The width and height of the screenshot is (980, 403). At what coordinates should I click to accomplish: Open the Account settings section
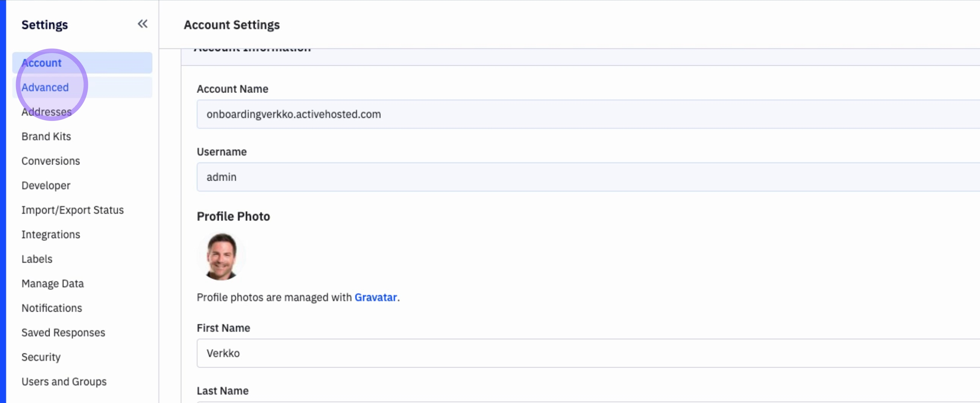[41, 63]
